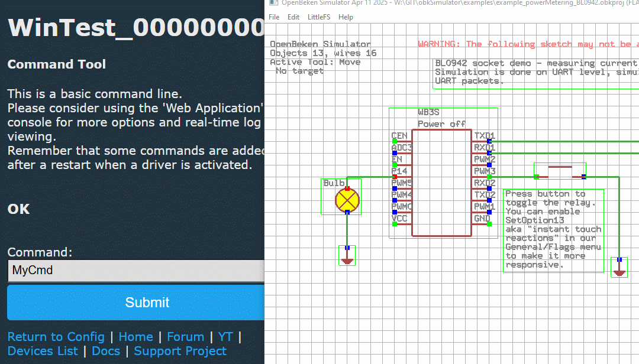
Task: Click the TXD2 pin label
Action: (x=485, y=194)
